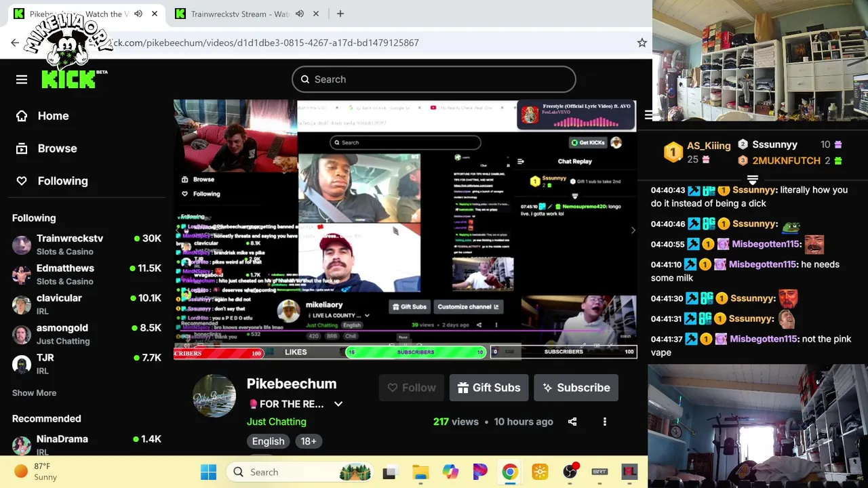Go to Home in Kick sidebar
Image resolution: width=868 pixels, height=488 pixels.
click(x=53, y=116)
